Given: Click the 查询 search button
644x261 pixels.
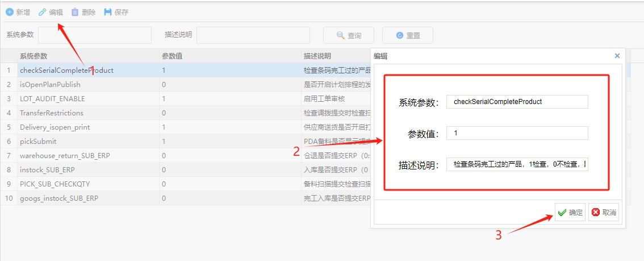Looking at the screenshot, I should pyautogui.click(x=349, y=35).
